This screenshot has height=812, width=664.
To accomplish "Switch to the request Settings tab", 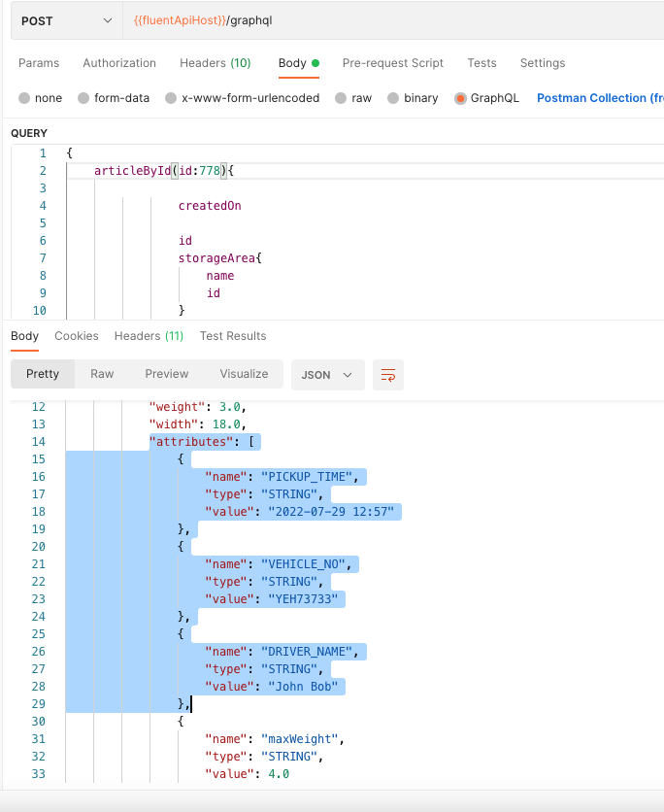I will tap(543, 63).
